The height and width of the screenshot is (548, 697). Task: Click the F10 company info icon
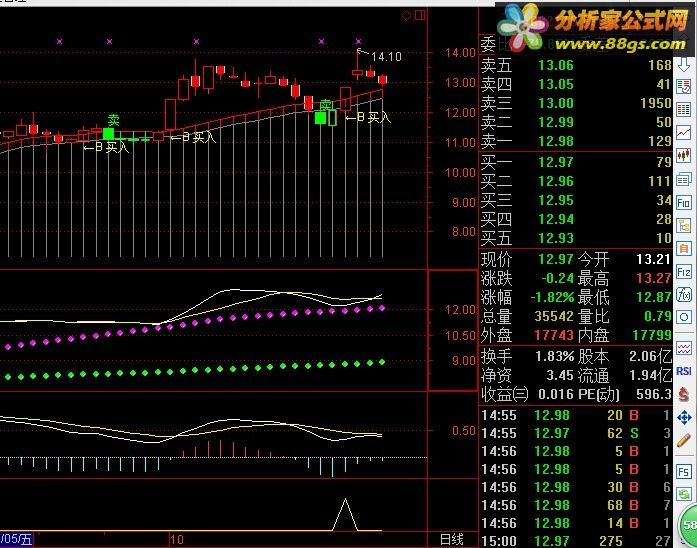tap(684, 203)
